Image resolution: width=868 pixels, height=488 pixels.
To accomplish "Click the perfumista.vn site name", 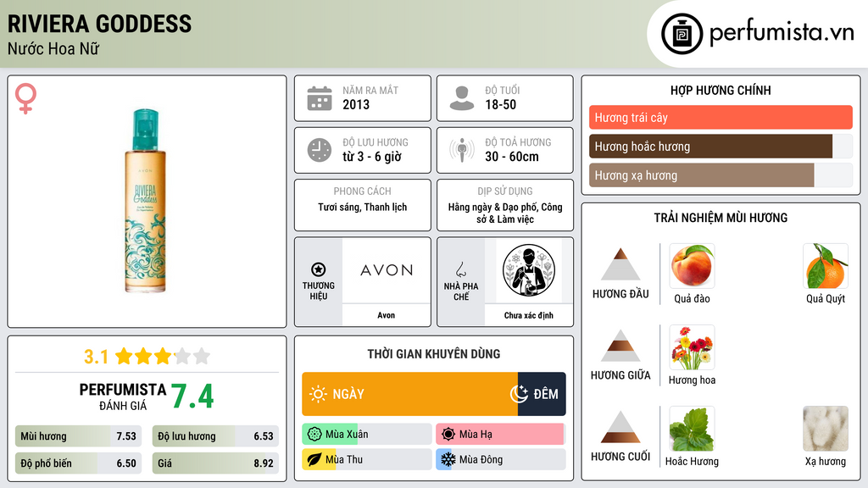I will (x=782, y=33).
